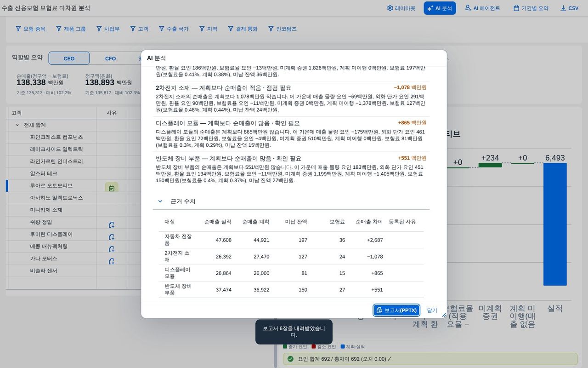The height and width of the screenshot is (368, 588).
Task: Click the add-reason icon for 쉬팡 정밀
Action: (112, 225)
